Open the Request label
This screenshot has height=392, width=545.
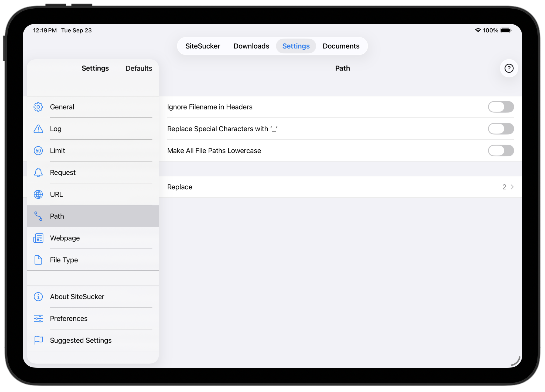pos(63,173)
